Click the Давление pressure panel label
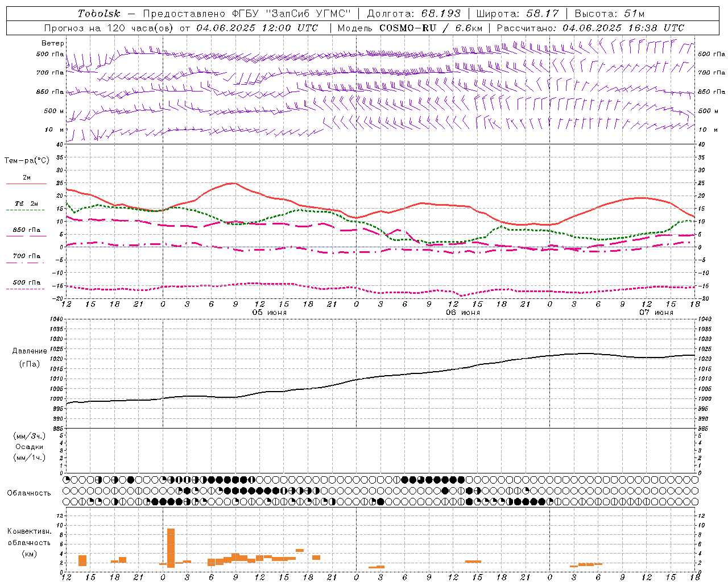728x582 pixels. tap(30, 351)
